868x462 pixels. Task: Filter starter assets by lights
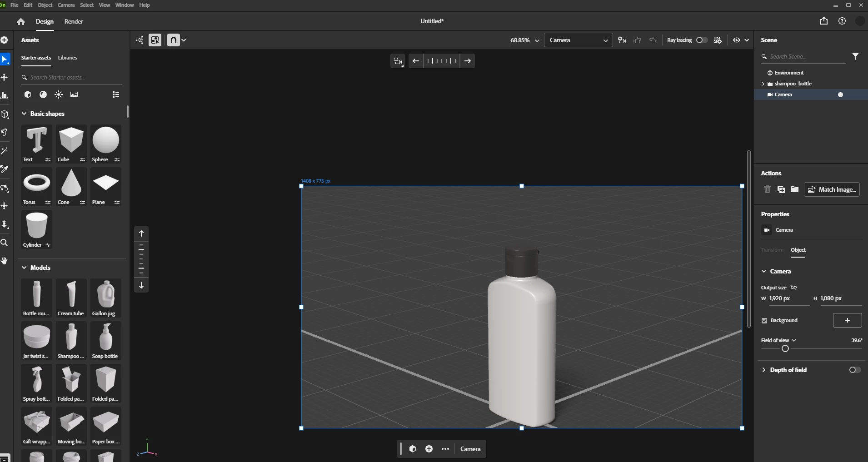tap(59, 94)
